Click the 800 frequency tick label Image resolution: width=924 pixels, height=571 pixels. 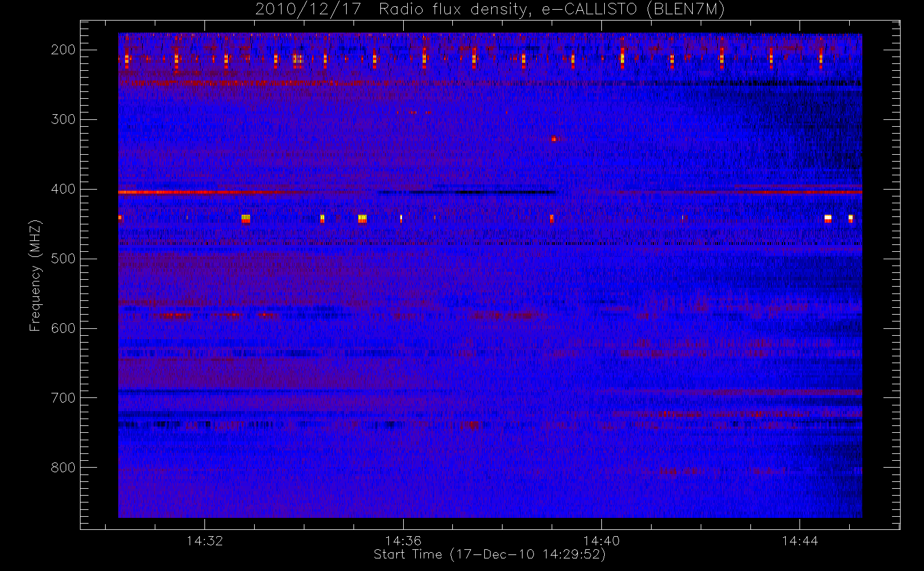pyautogui.click(x=63, y=468)
